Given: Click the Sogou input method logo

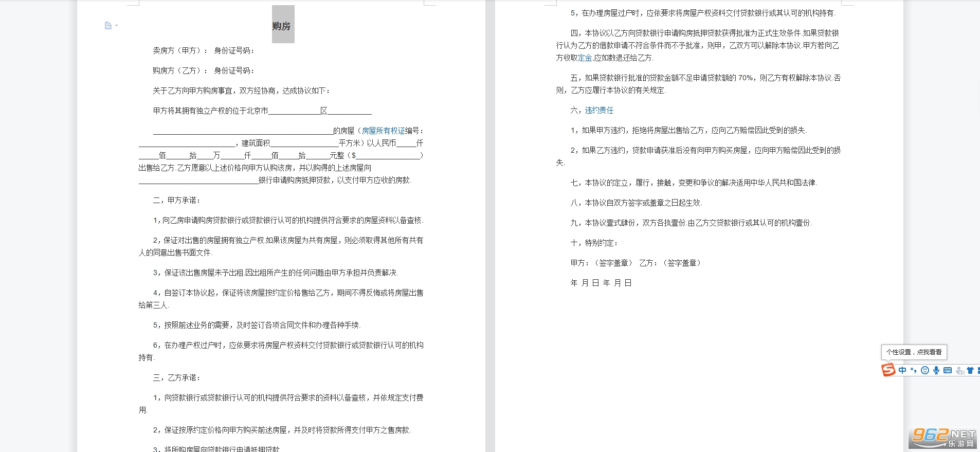Looking at the screenshot, I should [888, 370].
